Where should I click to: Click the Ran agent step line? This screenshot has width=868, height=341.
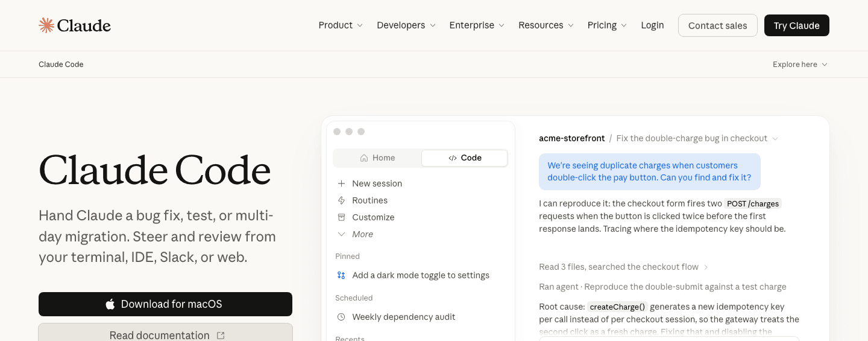tap(662, 287)
